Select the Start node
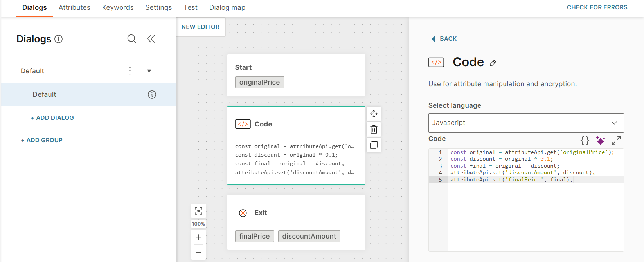Image resolution: width=644 pixels, height=262 pixels. pos(296,75)
